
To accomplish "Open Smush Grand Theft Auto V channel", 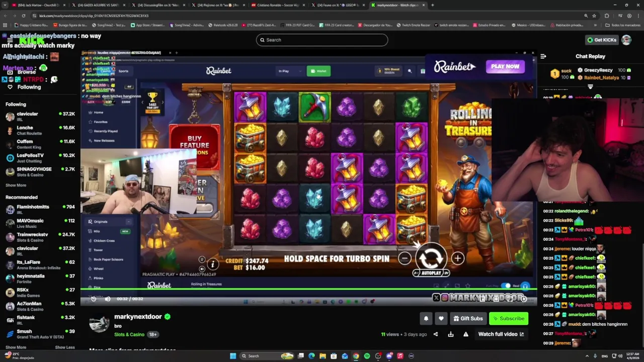I will point(40,334).
